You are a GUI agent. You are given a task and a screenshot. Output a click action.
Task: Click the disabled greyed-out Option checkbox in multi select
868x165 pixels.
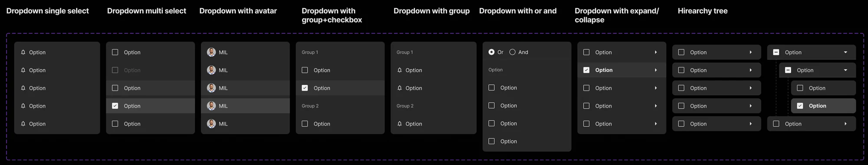click(115, 70)
